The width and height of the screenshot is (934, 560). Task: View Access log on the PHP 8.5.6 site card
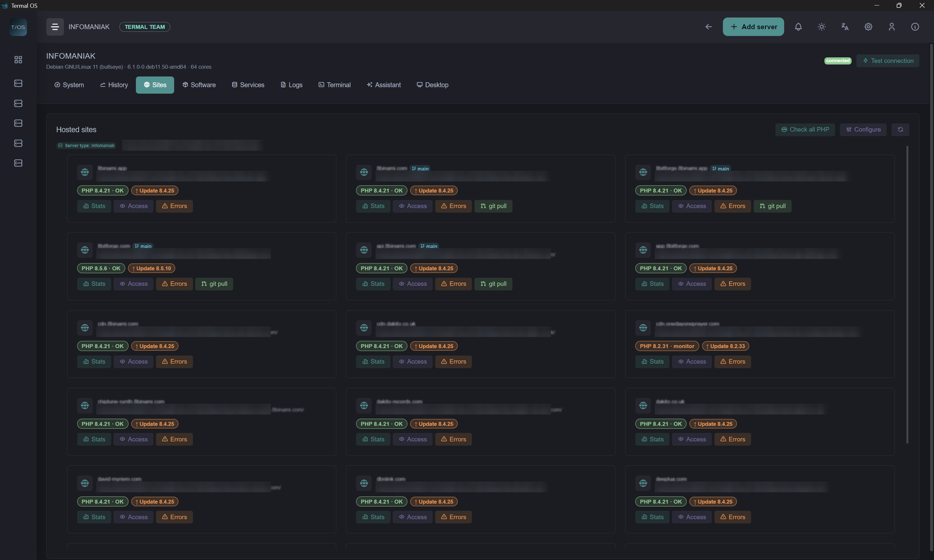tap(134, 284)
